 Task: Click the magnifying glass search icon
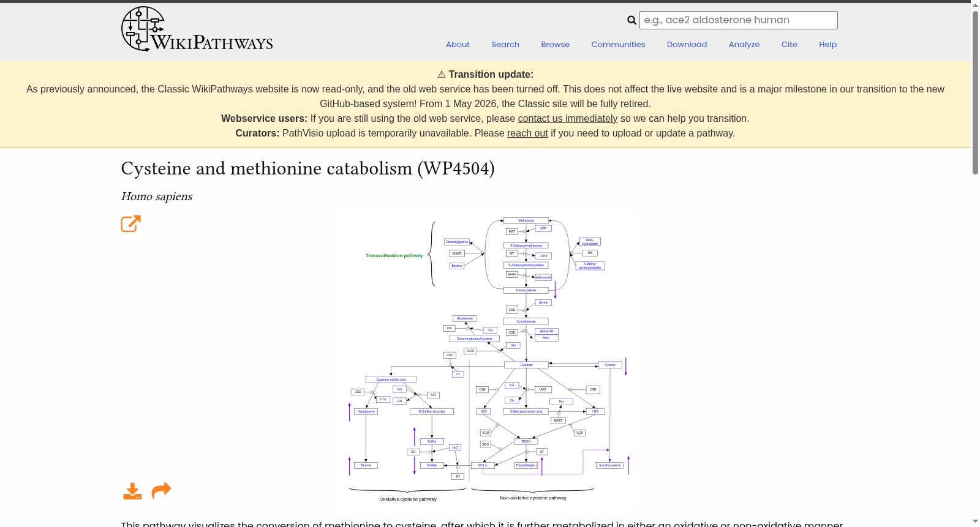(x=631, y=20)
